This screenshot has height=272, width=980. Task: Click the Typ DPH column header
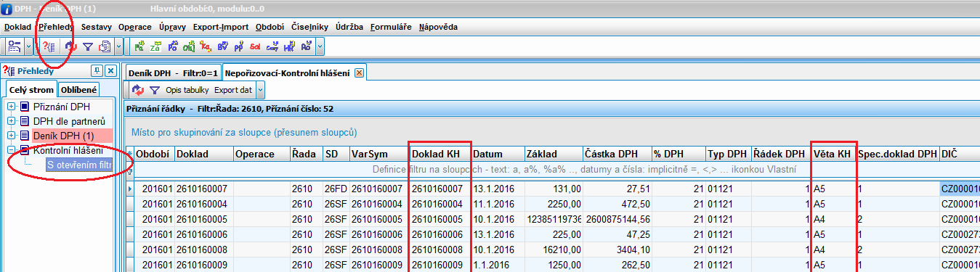tap(728, 154)
